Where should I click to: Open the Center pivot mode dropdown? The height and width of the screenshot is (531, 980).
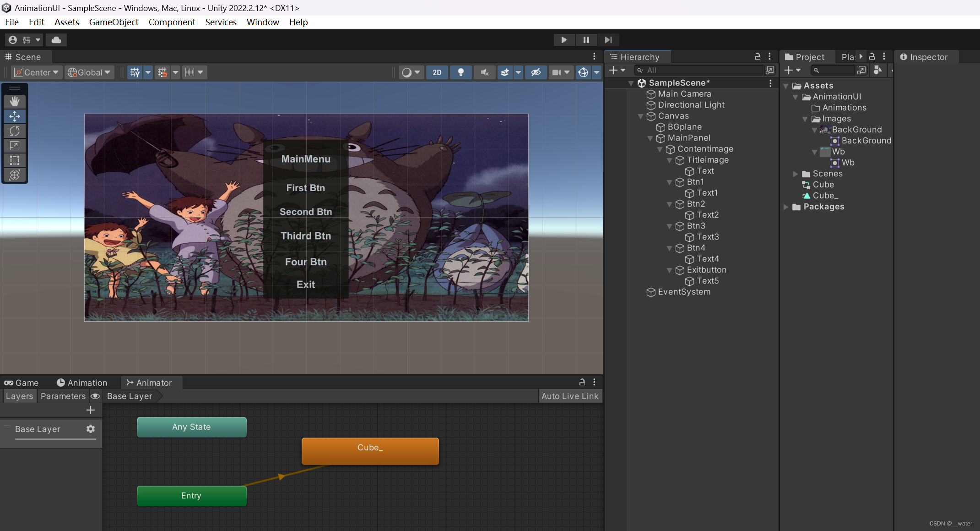[37, 72]
